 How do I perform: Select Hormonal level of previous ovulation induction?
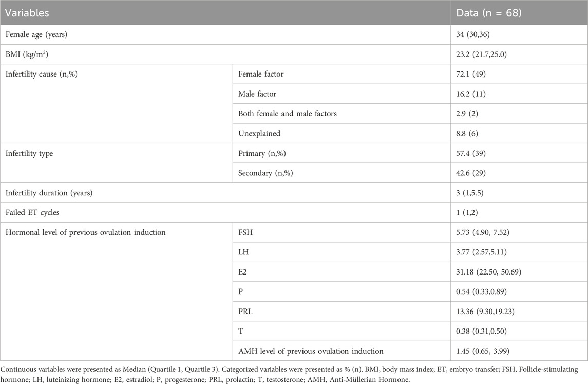point(85,232)
